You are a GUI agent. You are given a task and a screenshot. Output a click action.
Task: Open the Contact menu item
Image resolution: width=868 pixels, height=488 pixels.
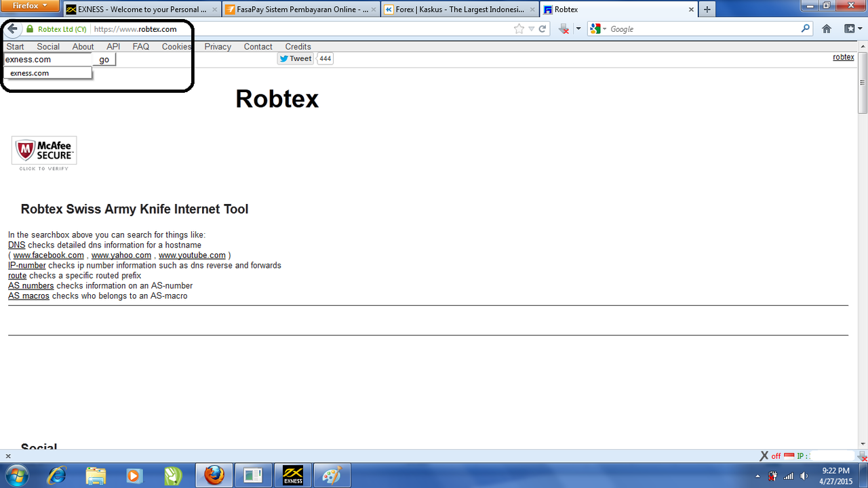click(258, 47)
